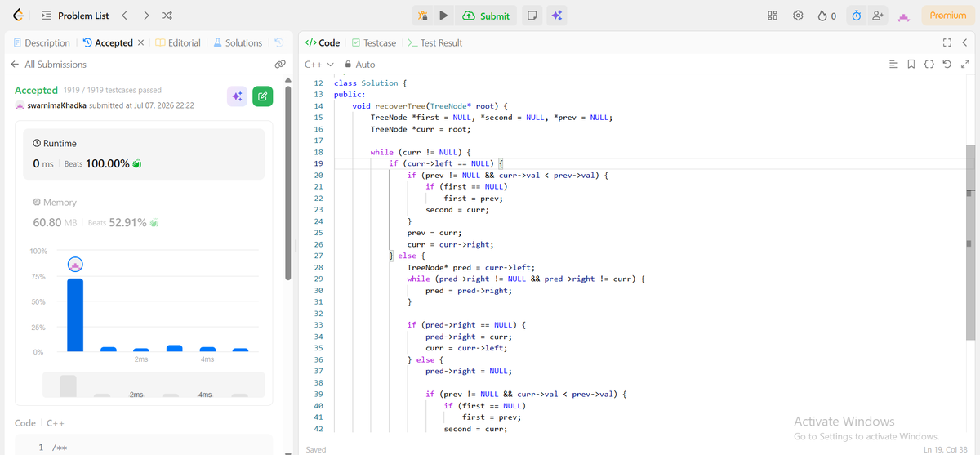Pick a random problem with shuffle icon
Image resolution: width=980 pixels, height=455 pixels.
point(167,16)
